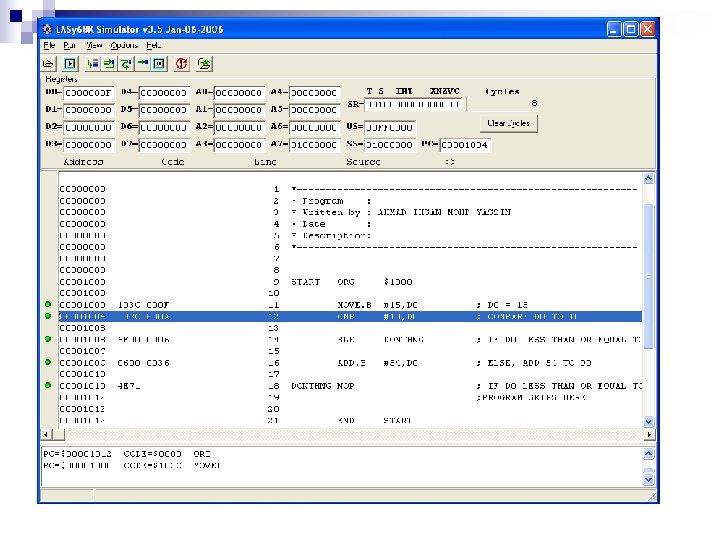This screenshot has height=540, width=720.
Task: Click the Pause toolbar icon
Action: pyautogui.click(x=159, y=64)
